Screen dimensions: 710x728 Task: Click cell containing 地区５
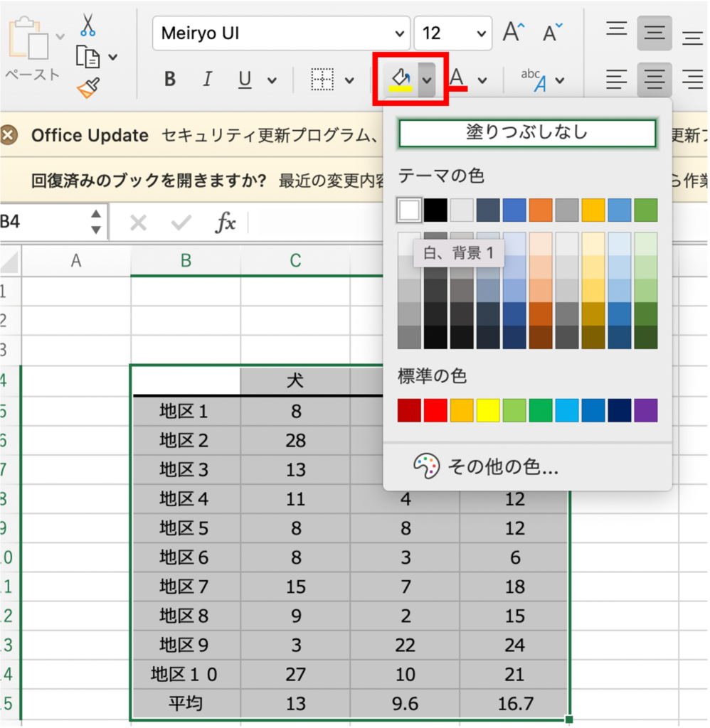[186, 528]
